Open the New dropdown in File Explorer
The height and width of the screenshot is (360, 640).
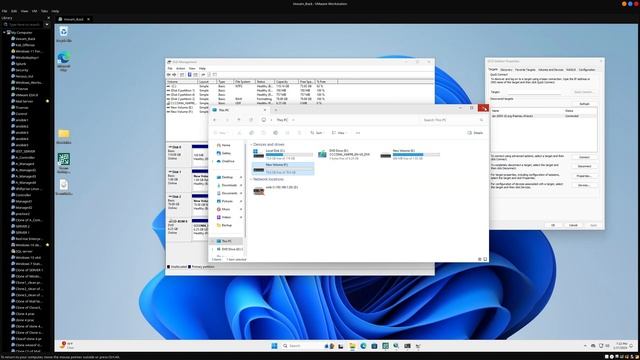tap(221, 133)
